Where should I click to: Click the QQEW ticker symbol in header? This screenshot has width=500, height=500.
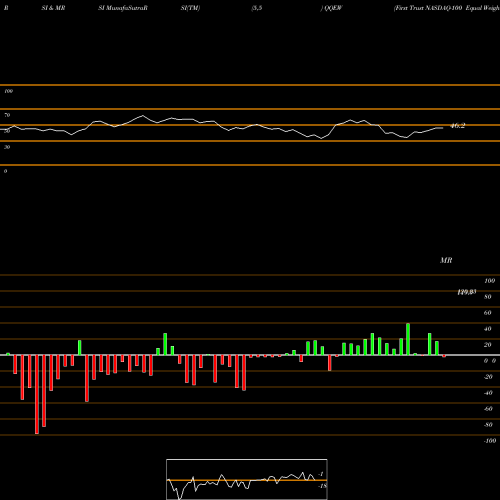(x=333, y=8)
